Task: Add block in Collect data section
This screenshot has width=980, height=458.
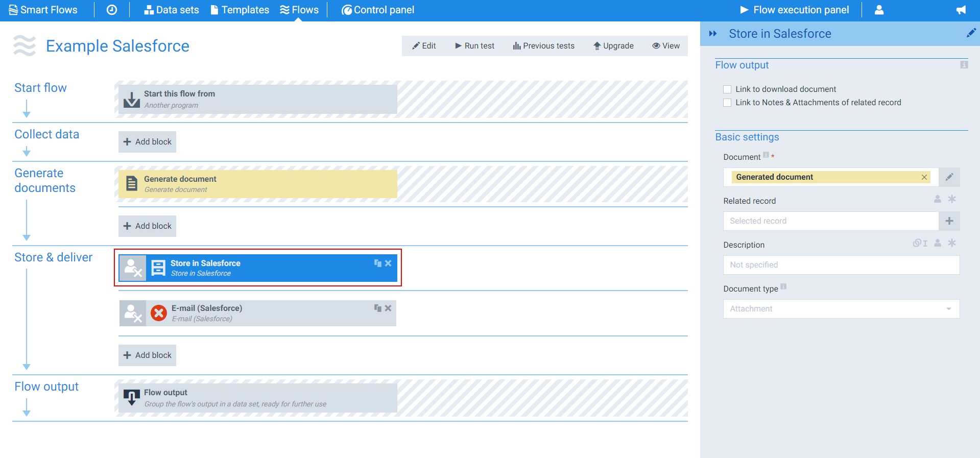Action: (x=147, y=142)
